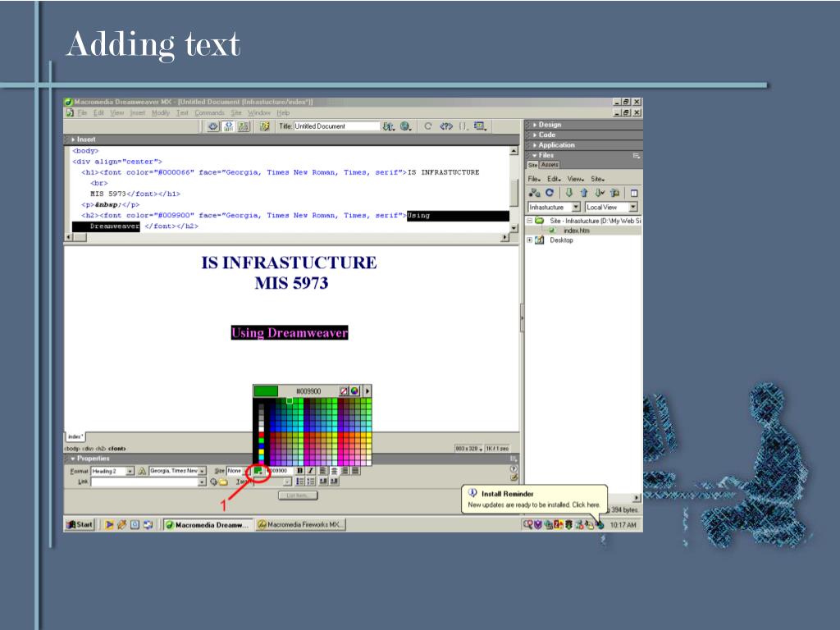Click Text Outdent icon in Properties
Image resolution: width=840 pixels, height=630 pixels.
tap(323, 482)
